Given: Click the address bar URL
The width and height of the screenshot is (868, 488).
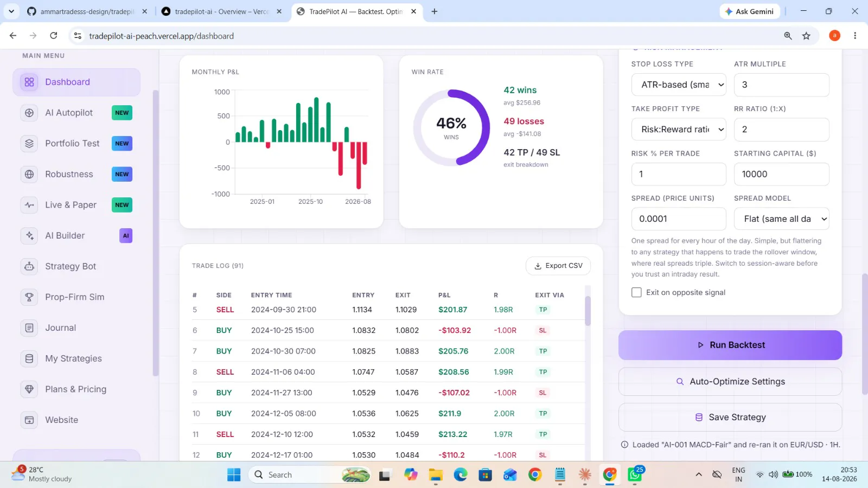Looking at the screenshot, I should 161,36.
